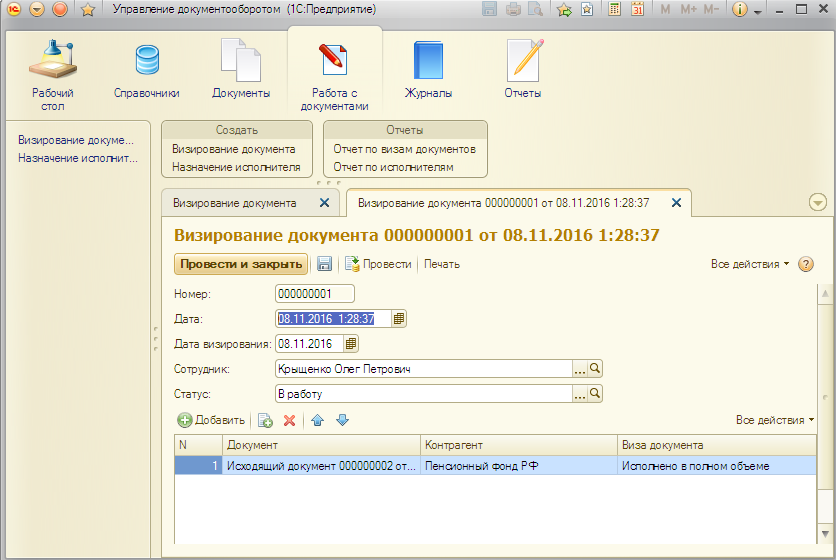The image size is (836, 560).
Task: Click the copy row icon in table toolbar
Action: [265, 420]
